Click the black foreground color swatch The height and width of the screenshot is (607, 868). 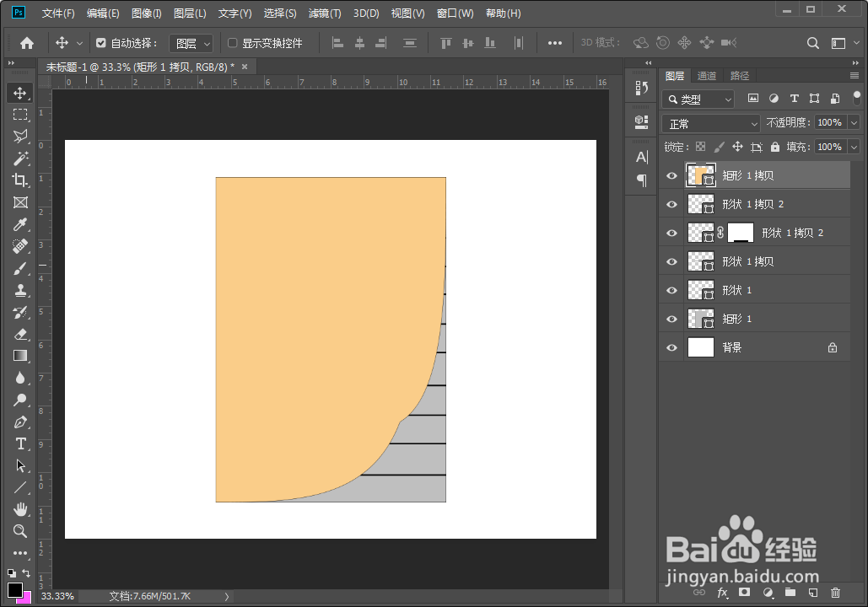tap(15, 590)
